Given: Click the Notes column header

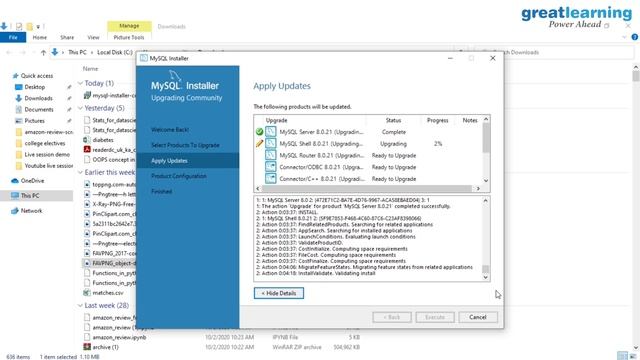Looking at the screenshot, I should point(470,120).
